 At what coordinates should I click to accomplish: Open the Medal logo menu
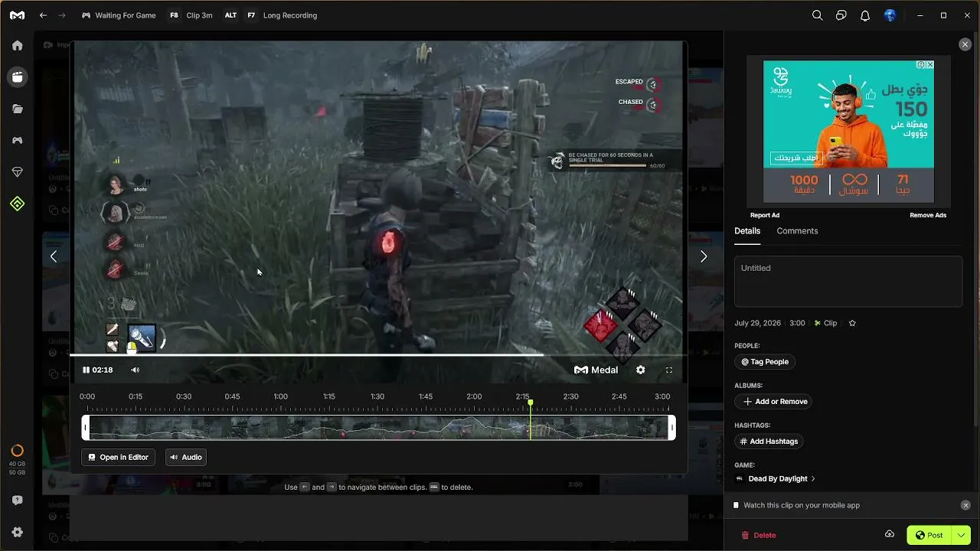click(17, 15)
